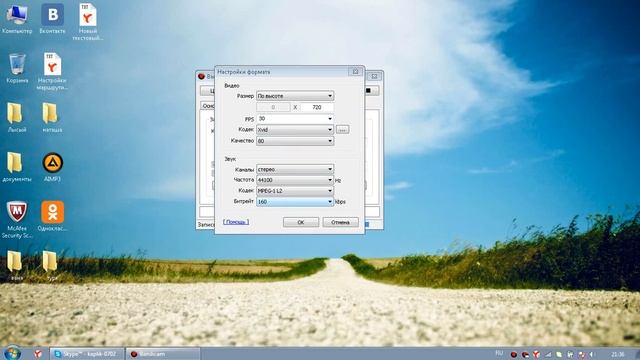
Task: Confirm format settings with the OK button
Action: click(301, 222)
